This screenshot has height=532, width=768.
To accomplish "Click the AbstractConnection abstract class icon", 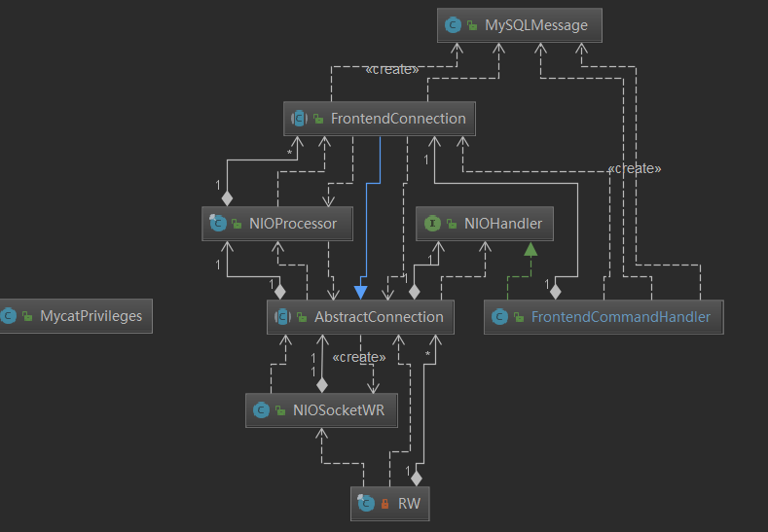I will [x=282, y=317].
